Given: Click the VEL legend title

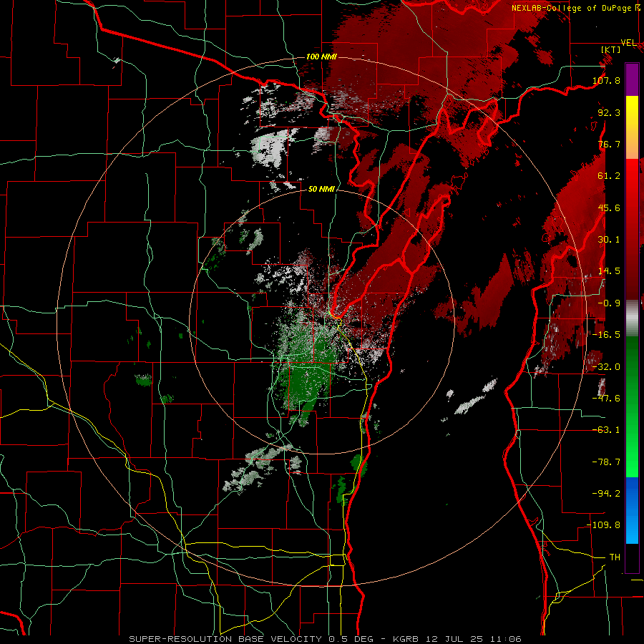Looking at the screenshot, I should coord(628,43).
